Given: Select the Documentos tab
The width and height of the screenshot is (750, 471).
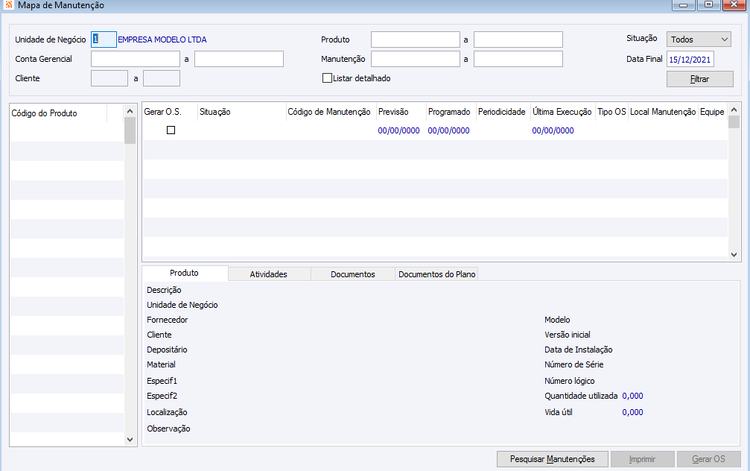Looking at the screenshot, I should [353, 274].
